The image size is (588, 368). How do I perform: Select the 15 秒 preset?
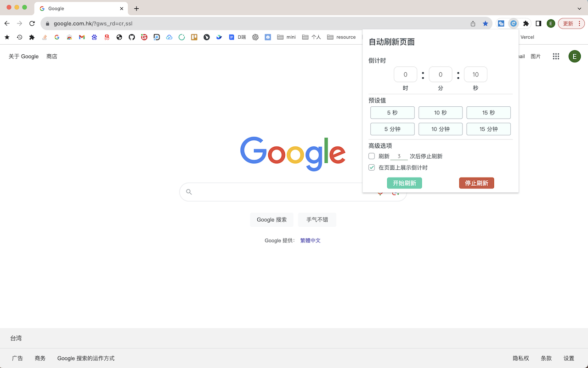point(488,113)
